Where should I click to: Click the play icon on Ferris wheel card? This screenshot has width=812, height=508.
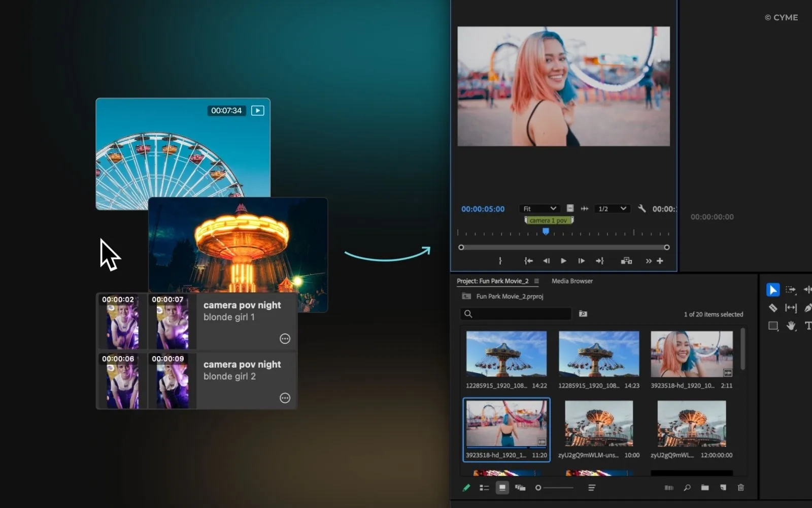257,110
